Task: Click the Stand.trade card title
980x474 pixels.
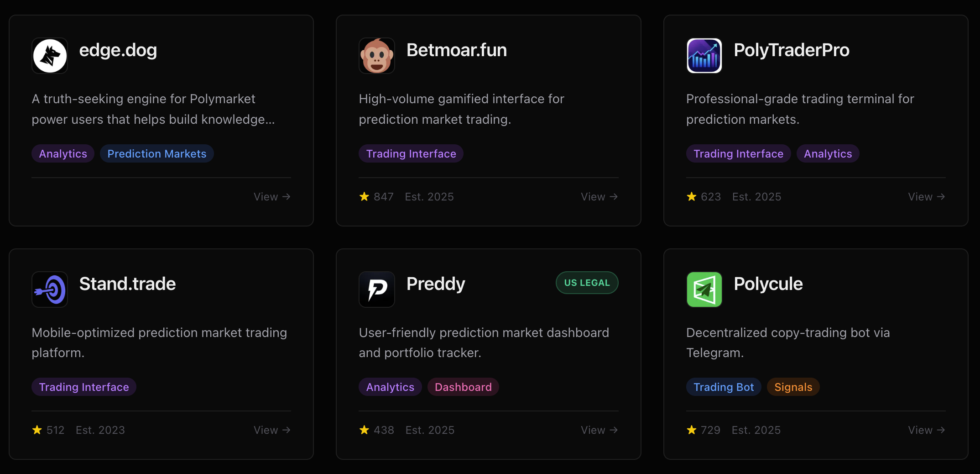Action: [127, 284]
